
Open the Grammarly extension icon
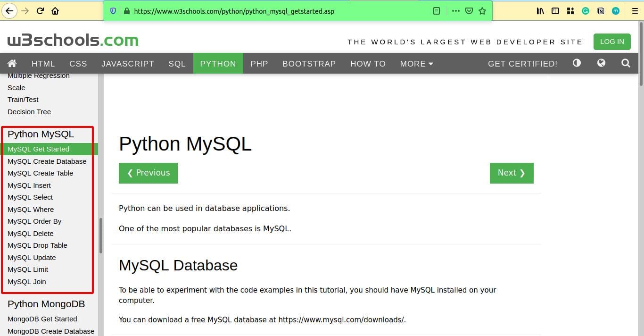click(586, 11)
